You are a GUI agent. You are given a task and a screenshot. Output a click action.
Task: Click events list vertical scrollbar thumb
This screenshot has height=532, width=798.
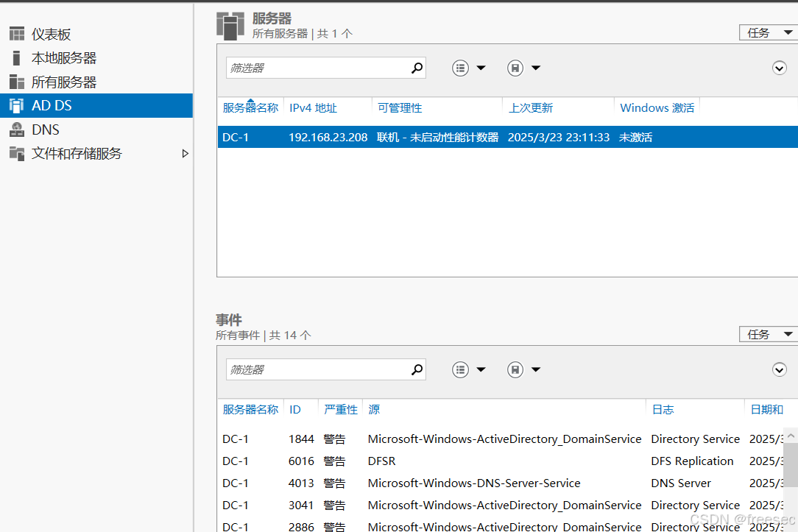click(x=791, y=465)
